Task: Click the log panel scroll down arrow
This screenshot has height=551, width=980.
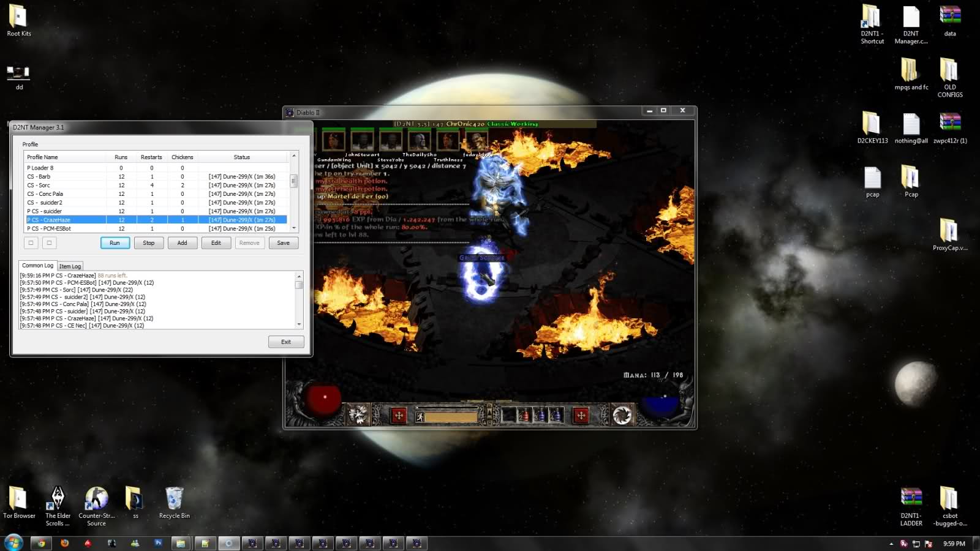Action: pos(299,324)
